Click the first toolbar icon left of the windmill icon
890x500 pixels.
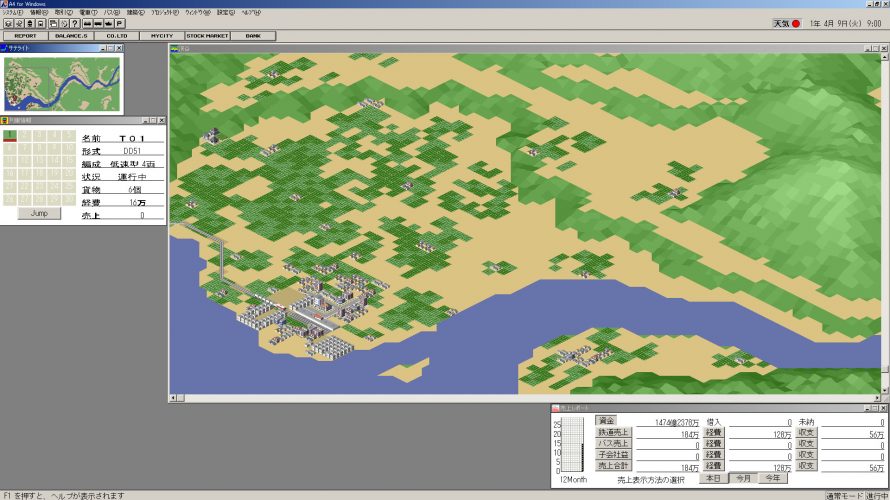[9, 23]
